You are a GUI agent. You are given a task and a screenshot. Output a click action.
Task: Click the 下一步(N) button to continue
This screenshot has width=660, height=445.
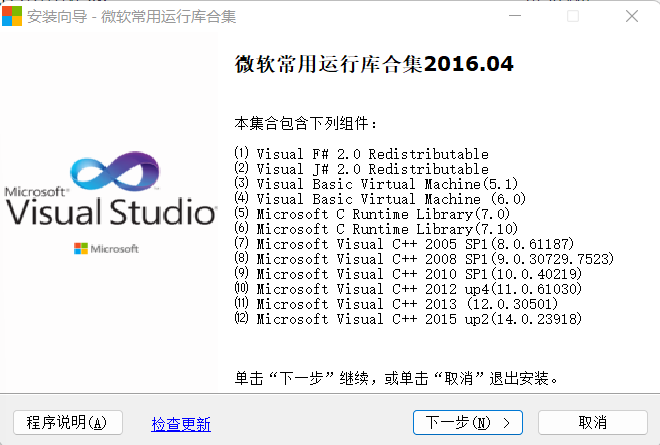(x=468, y=422)
